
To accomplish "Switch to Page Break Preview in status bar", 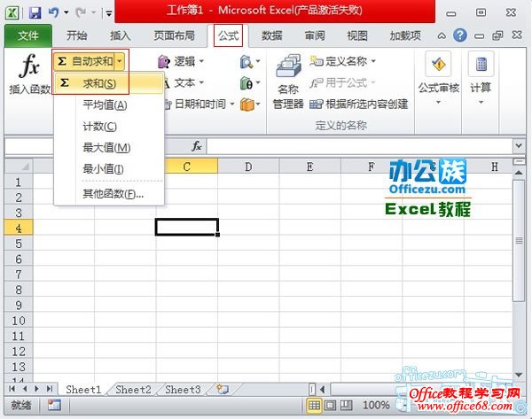I will (x=346, y=405).
